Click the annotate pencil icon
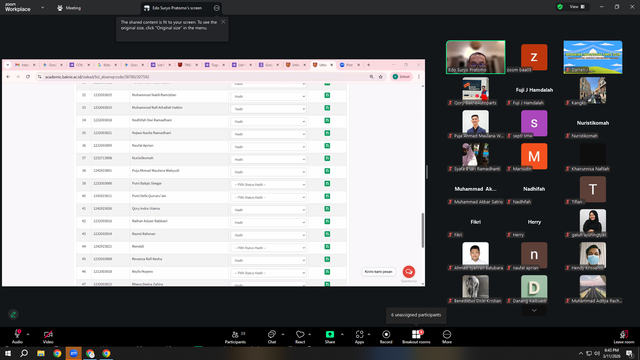The image size is (640, 360). tap(13, 314)
